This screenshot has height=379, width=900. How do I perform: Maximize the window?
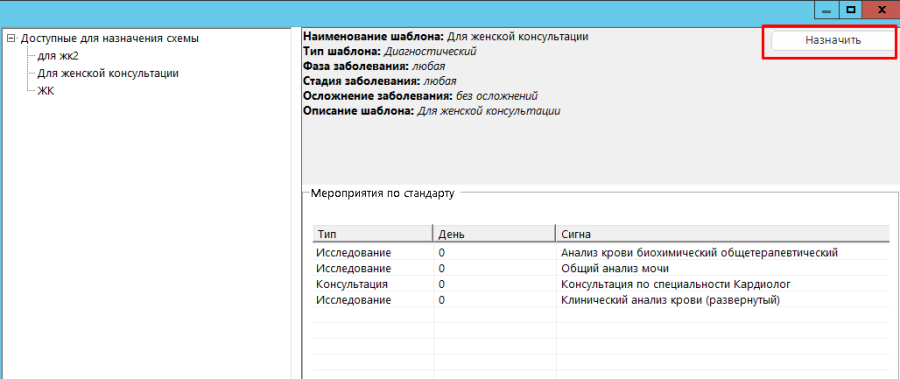click(851, 10)
